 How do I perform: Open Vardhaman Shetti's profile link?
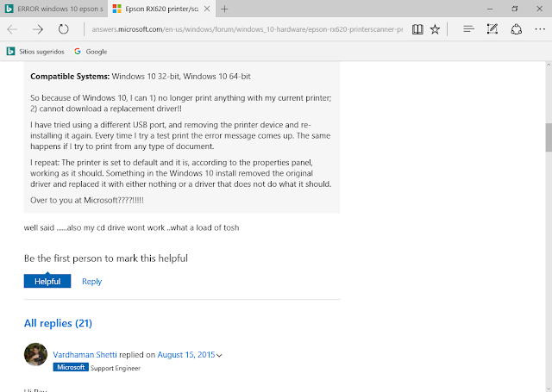pos(85,354)
